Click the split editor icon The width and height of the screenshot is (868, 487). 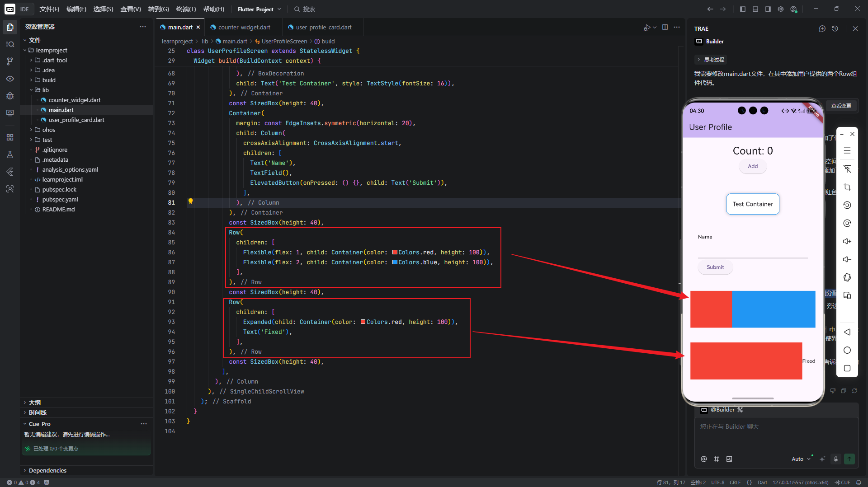[665, 27]
